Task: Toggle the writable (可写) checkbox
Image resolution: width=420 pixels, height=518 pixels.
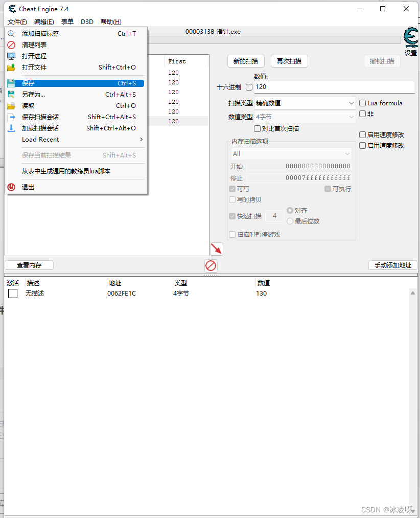Action: 232,189
